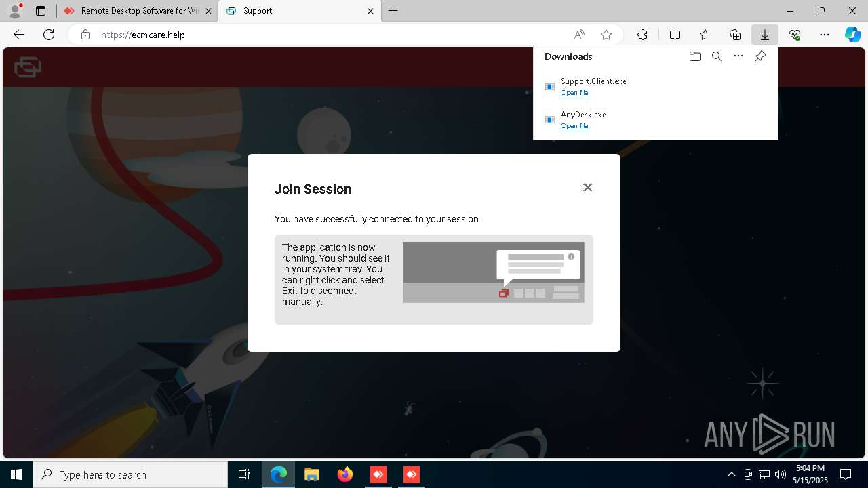The width and height of the screenshot is (868, 488).
Task: Activate Read aloud icon
Action: coord(579,35)
